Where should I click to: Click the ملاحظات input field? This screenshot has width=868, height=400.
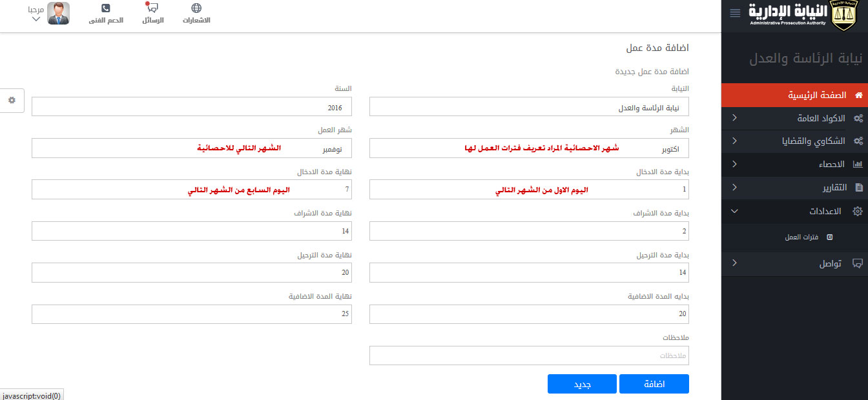pyautogui.click(x=529, y=355)
